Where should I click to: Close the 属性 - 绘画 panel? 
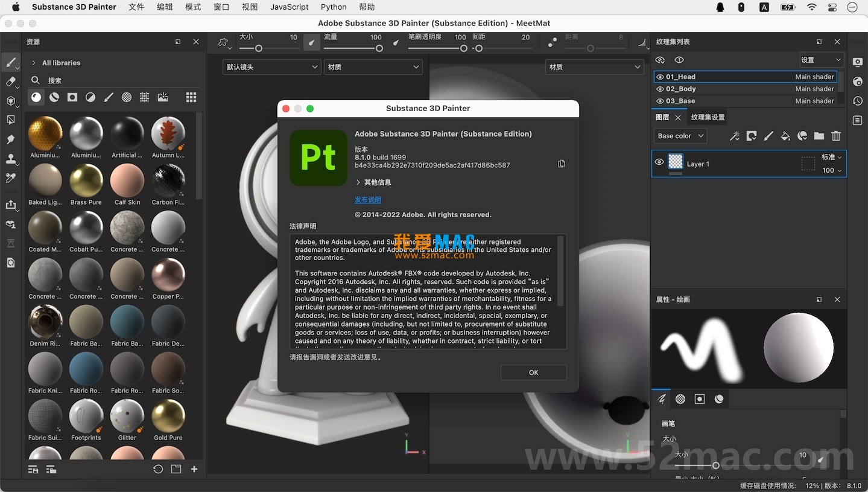(837, 299)
